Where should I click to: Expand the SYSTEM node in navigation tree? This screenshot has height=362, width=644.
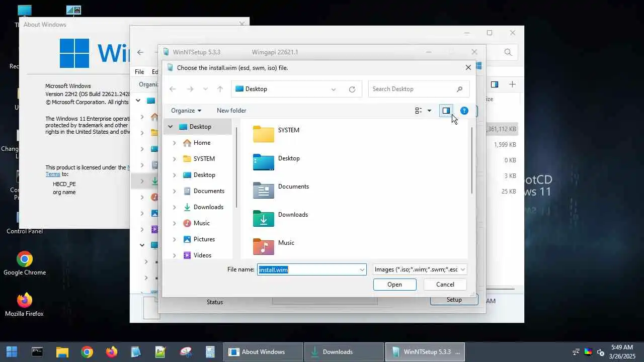[175, 159]
